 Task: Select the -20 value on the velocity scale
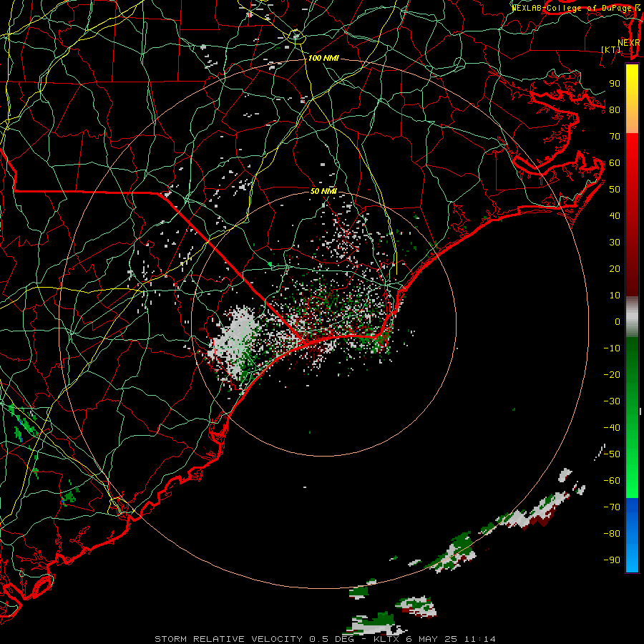click(x=612, y=375)
